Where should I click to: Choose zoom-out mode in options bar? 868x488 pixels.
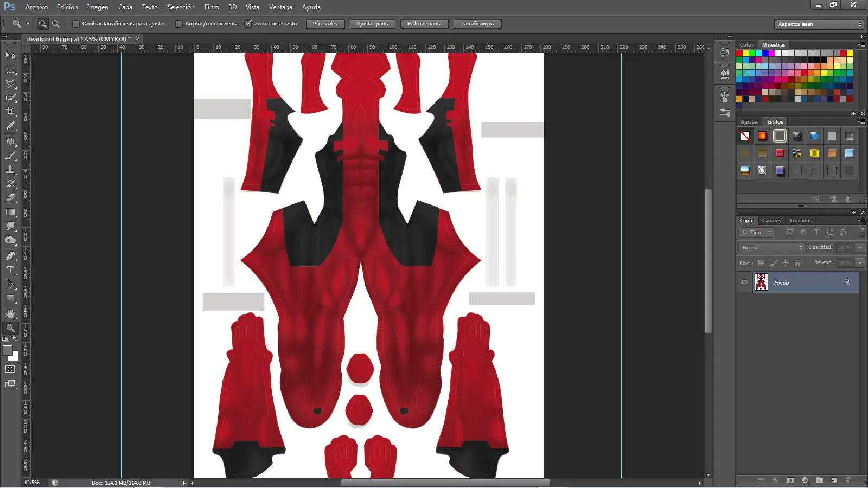tap(56, 24)
